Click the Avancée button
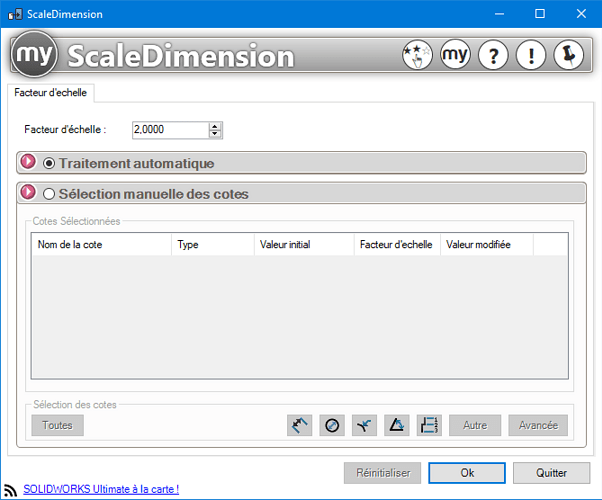Screen dimensions: 602x500 point(538,425)
